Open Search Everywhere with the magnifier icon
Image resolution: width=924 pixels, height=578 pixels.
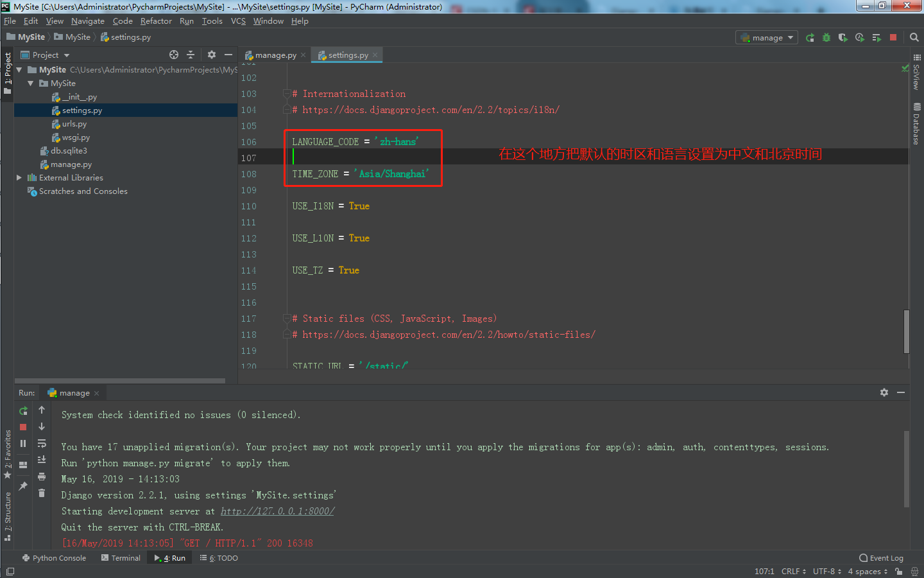coord(915,37)
